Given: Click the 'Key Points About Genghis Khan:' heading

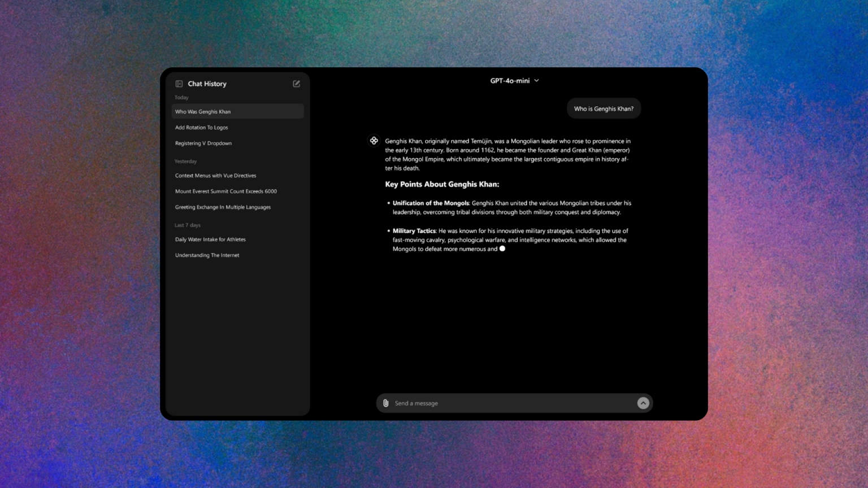Looking at the screenshot, I should coord(442,184).
